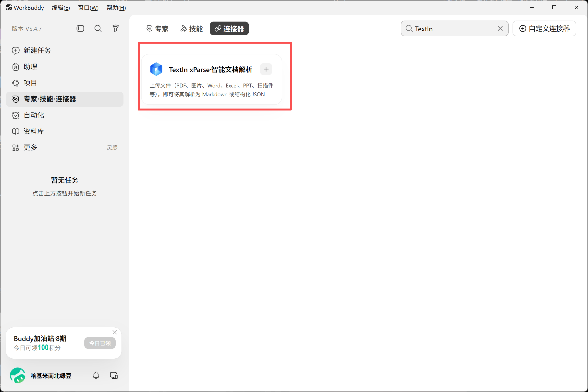This screenshot has width=588, height=392.
Task: Open the Buddy加油站·8期 promo title
Action: tap(40, 339)
